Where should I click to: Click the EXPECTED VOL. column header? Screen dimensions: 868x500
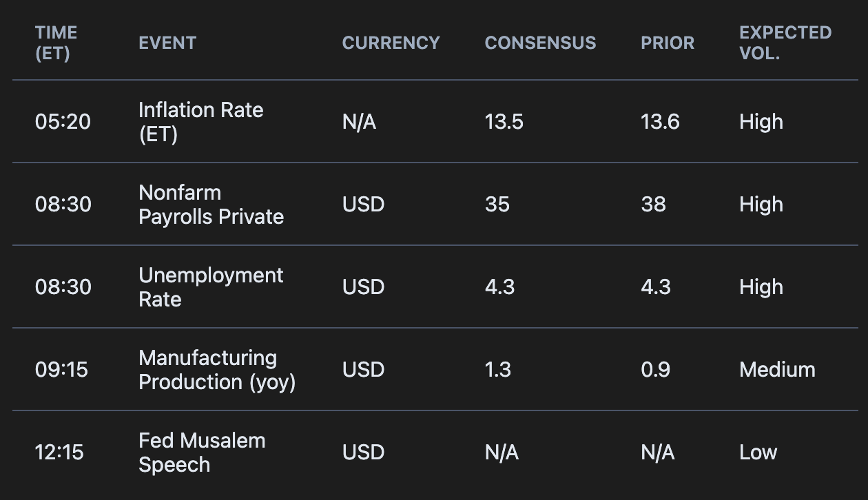click(x=785, y=43)
